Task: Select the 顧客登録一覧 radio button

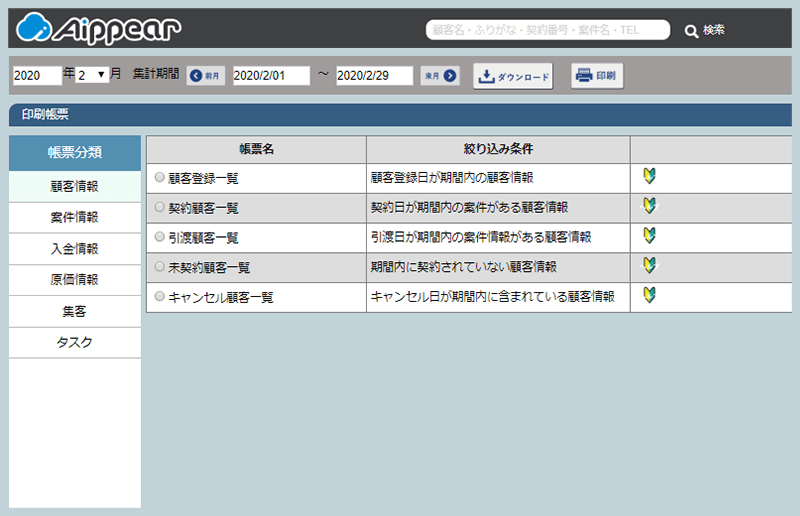Action: click(159, 178)
